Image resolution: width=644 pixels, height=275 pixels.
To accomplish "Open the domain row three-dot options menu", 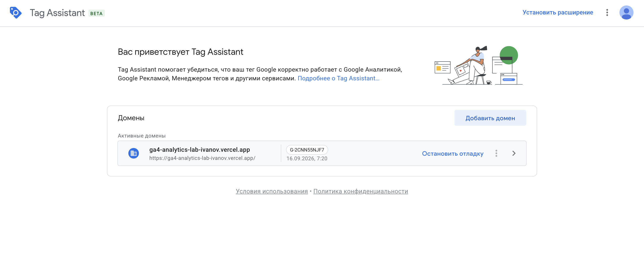I will point(496,153).
